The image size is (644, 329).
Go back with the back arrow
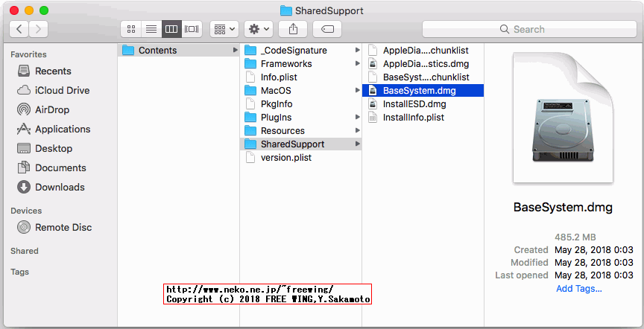[19, 29]
